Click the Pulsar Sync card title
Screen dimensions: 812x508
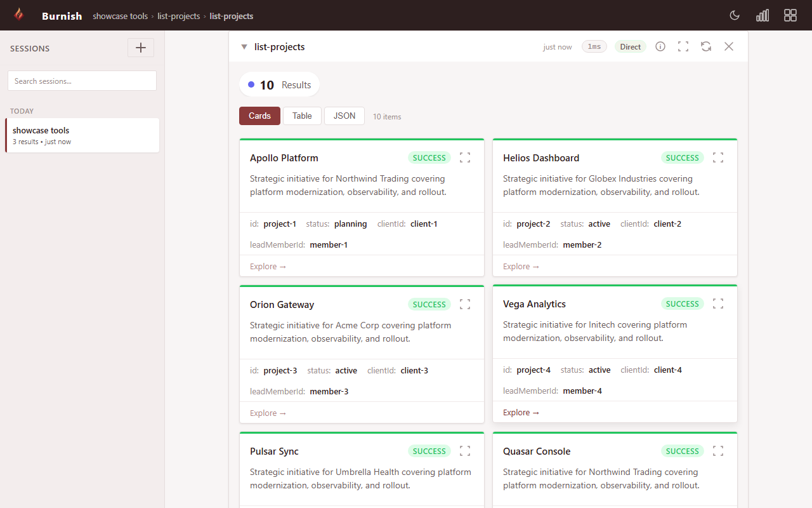(x=274, y=451)
